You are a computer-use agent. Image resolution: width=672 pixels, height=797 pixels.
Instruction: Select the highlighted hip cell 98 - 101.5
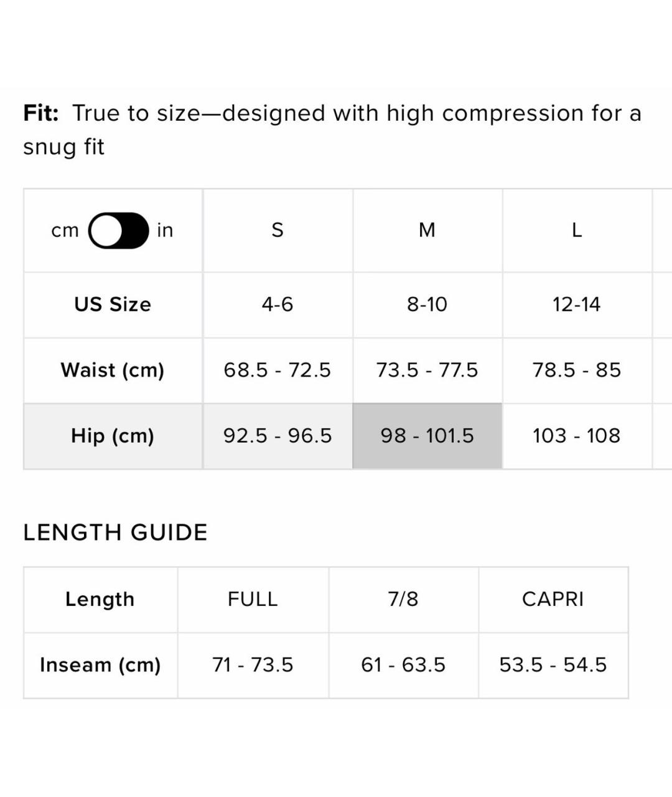point(427,436)
